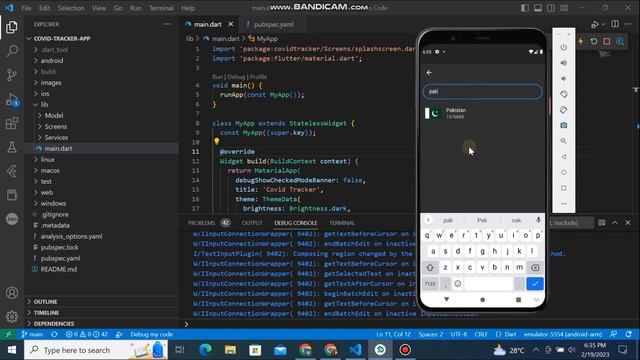The height and width of the screenshot is (360, 640).
Task: Click the Windows taskbar search box
Action: (x=96, y=350)
